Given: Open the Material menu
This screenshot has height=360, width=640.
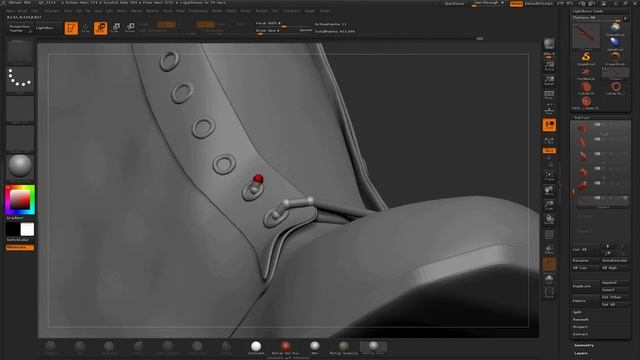Looking at the screenshot, I should [152, 11].
